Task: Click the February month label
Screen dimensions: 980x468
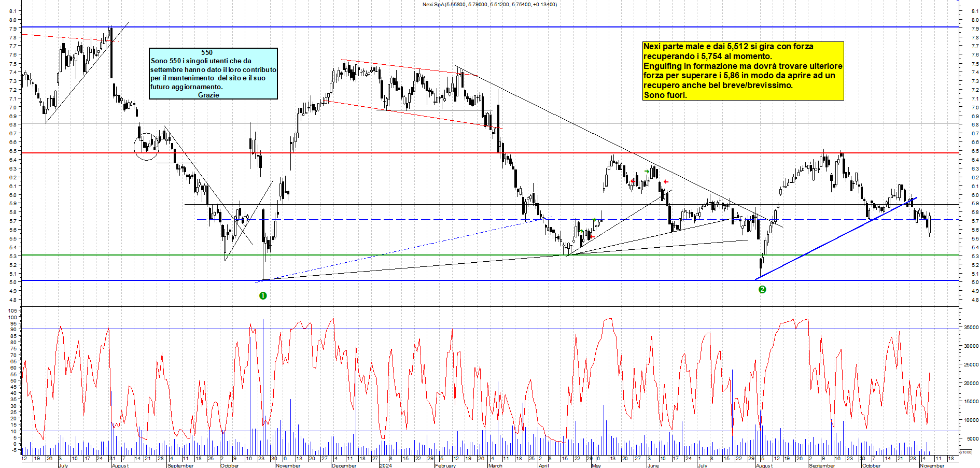Action: (x=445, y=465)
